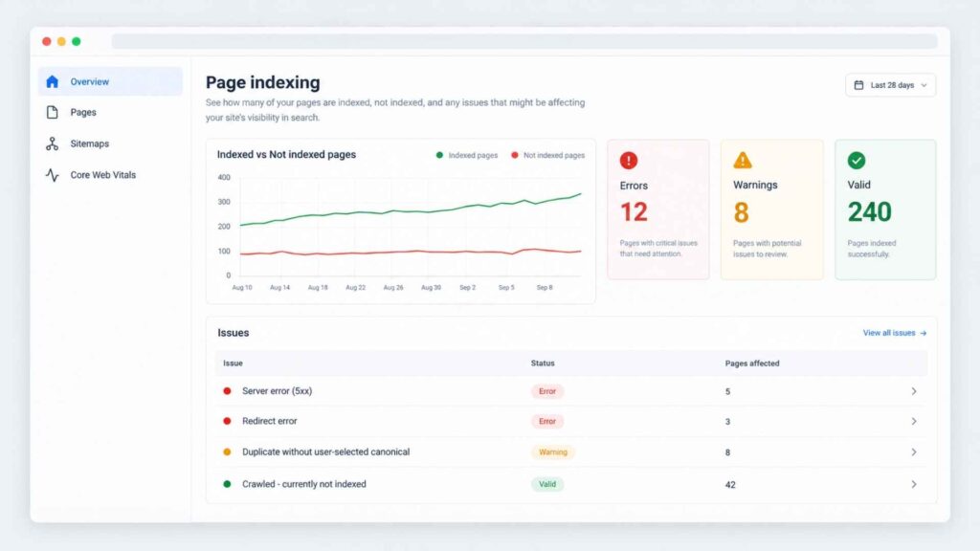Click Indexed vs Not indexed pages title

coord(286,154)
